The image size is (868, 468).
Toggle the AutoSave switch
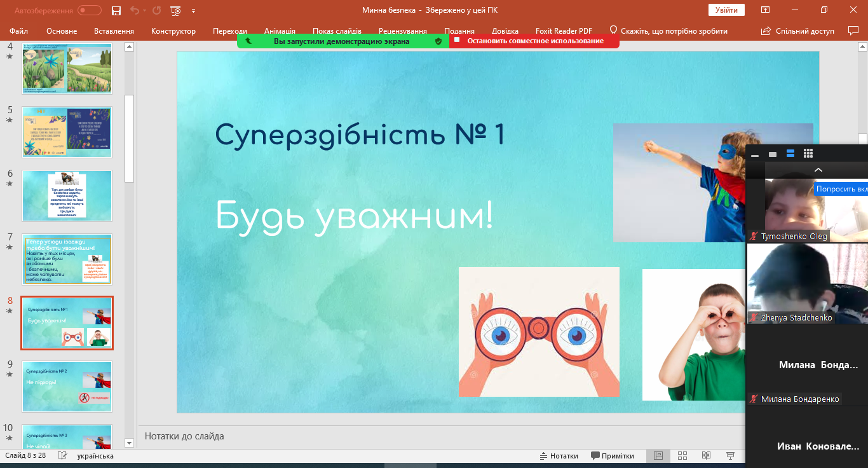click(x=90, y=10)
